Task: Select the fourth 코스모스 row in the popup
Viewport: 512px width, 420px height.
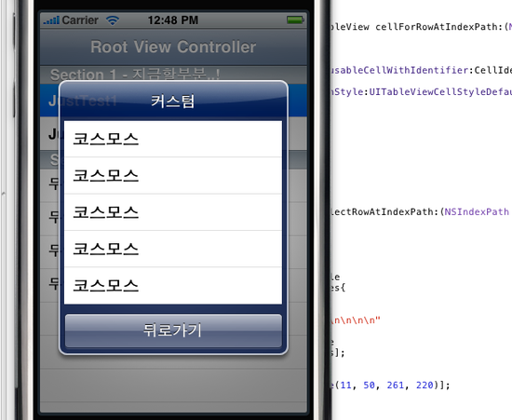Action: 173,249
